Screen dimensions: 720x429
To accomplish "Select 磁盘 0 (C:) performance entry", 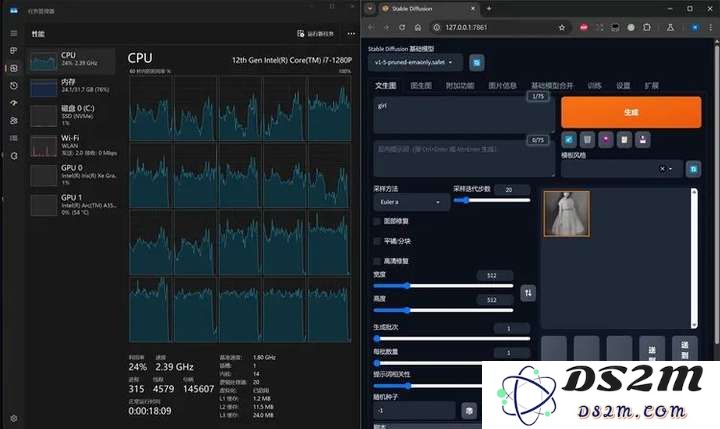I will pos(72,115).
